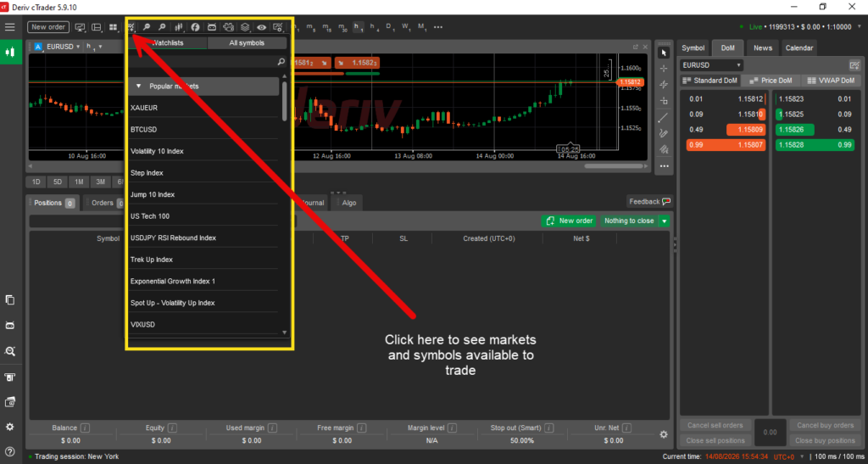Select the pencil freehand drawing tool
This screenshot has height=464, width=868.
click(663, 133)
